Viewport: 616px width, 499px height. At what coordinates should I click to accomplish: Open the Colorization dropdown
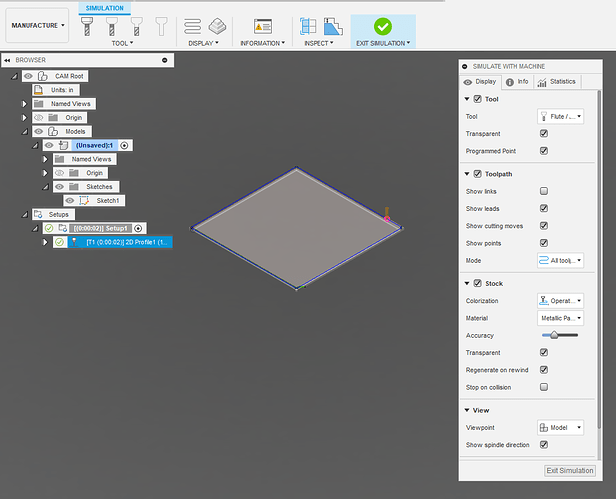point(560,301)
